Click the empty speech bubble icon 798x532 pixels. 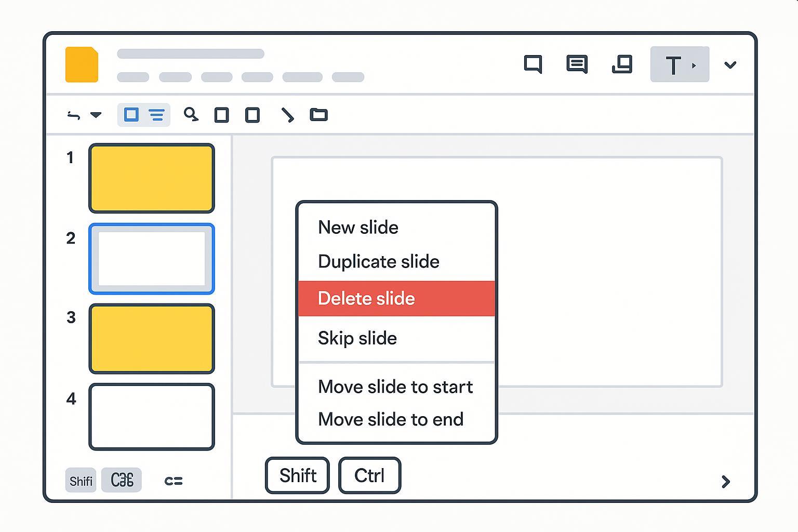533,64
